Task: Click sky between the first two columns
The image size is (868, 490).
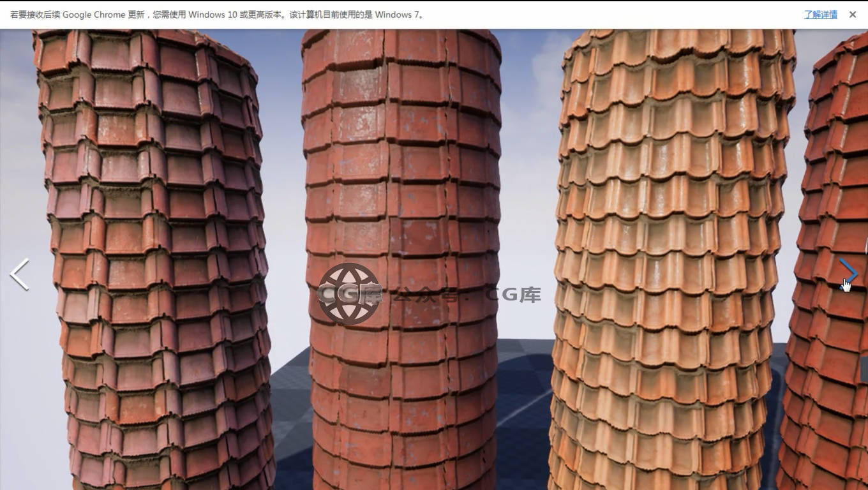Action: 281,160
